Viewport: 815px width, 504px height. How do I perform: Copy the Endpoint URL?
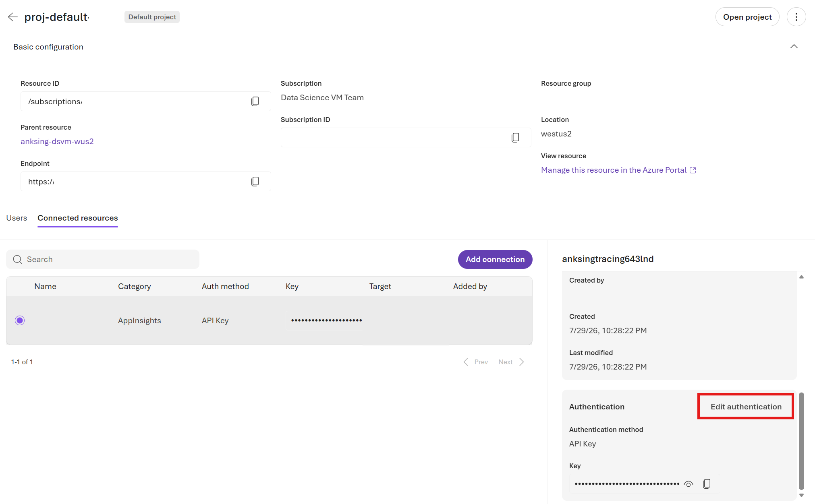(255, 182)
